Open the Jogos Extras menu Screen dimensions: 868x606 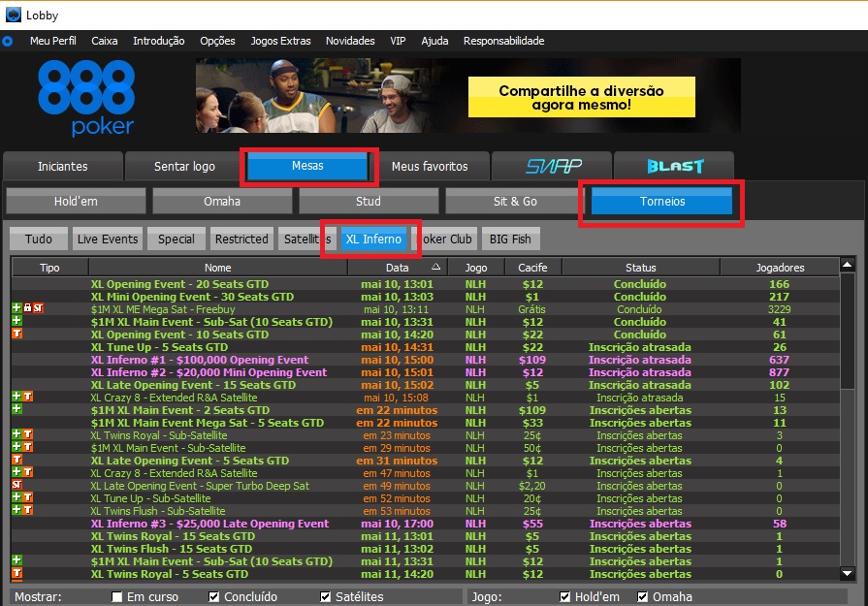[280, 41]
